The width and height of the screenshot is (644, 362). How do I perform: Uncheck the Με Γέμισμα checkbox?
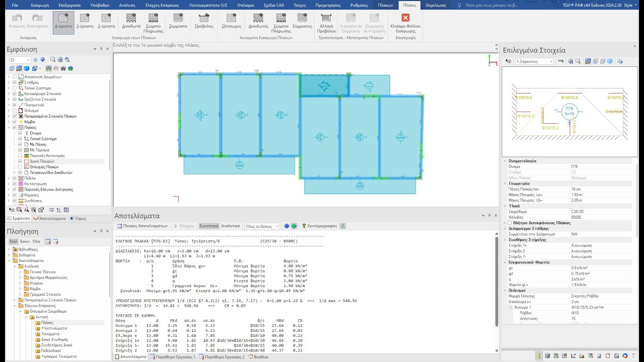20,150
